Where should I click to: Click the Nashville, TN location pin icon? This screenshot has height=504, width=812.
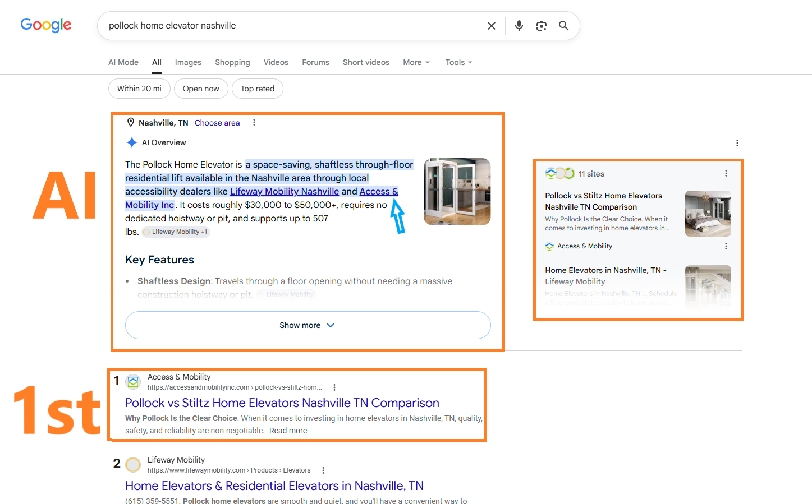pos(131,122)
